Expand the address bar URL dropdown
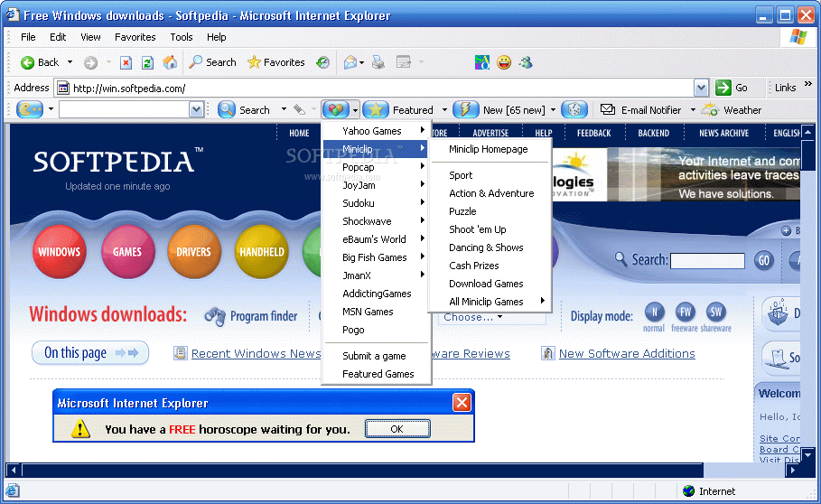The width and height of the screenshot is (821, 504). coord(701,88)
